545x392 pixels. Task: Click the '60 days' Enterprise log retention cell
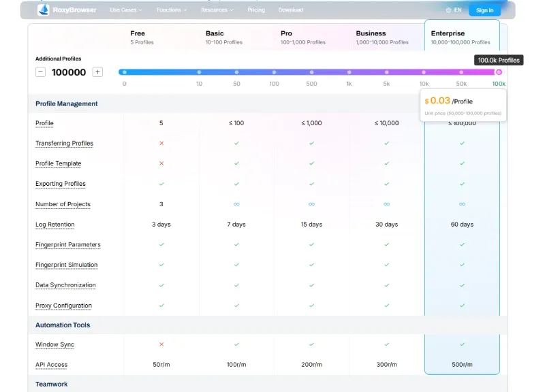coord(462,225)
